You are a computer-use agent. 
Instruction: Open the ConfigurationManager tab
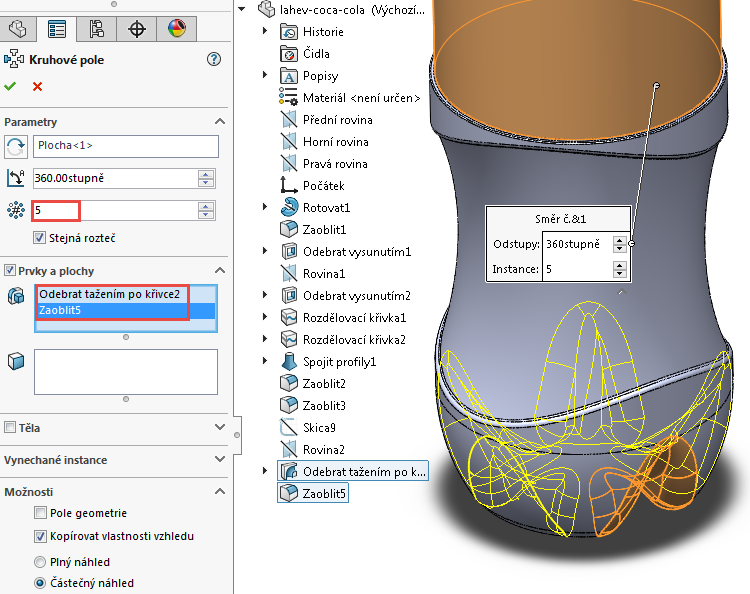point(97,29)
